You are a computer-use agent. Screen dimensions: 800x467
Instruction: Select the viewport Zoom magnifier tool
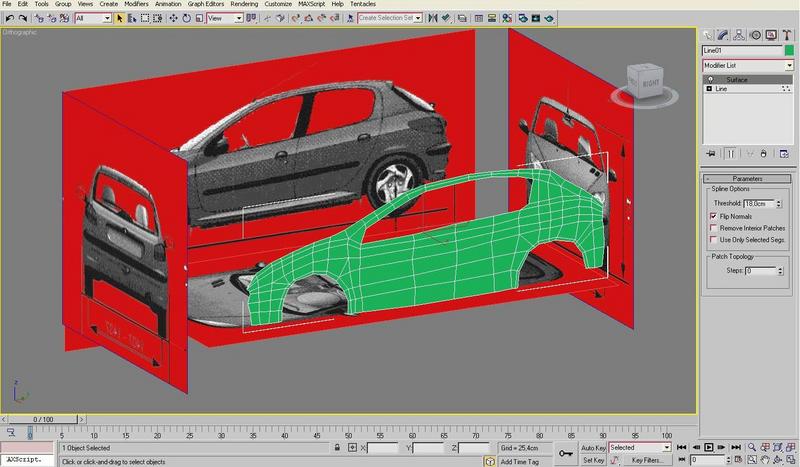pos(752,448)
